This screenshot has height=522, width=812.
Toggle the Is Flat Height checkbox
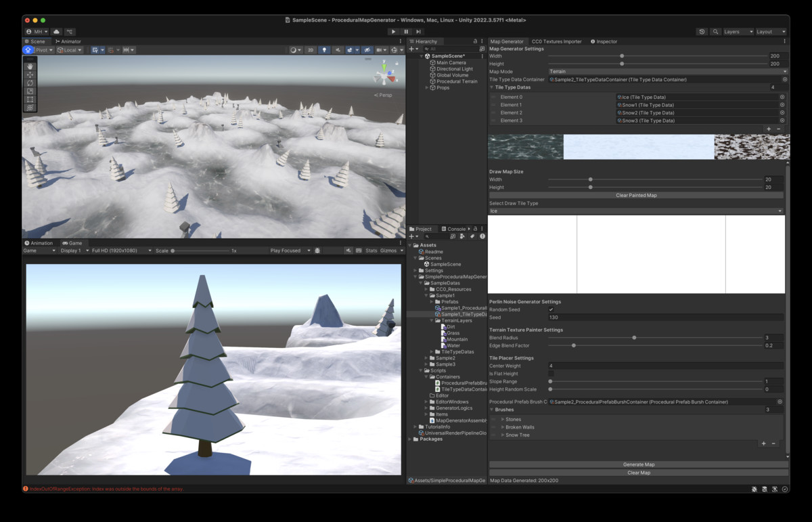click(x=551, y=374)
